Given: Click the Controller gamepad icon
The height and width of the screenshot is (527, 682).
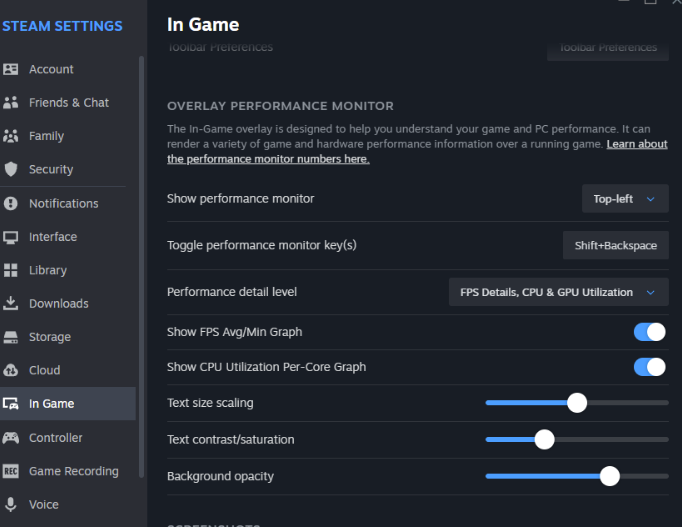Looking at the screenshot, I should click(10, 438).
